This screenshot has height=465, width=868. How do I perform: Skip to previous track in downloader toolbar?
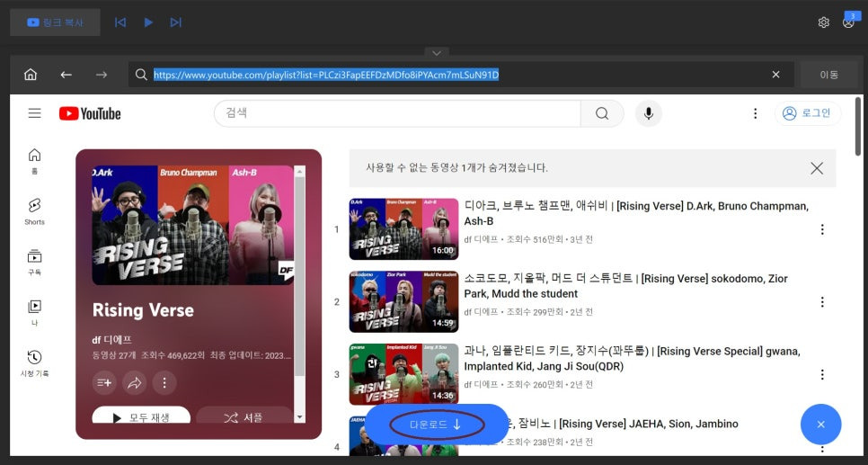click(120, 22)
